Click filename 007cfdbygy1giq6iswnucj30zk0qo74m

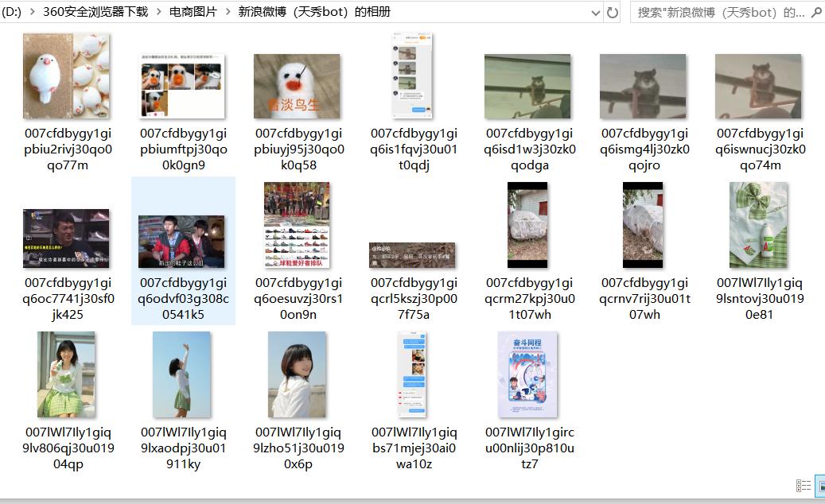(761, 149)
